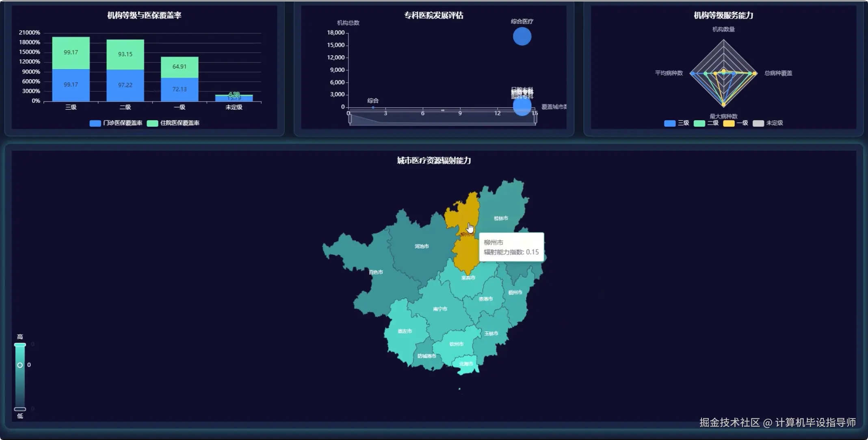Select 桂林市 on the map
This screenshot has height=440, width=868.
pyautogui.click(x=501, y=218)
